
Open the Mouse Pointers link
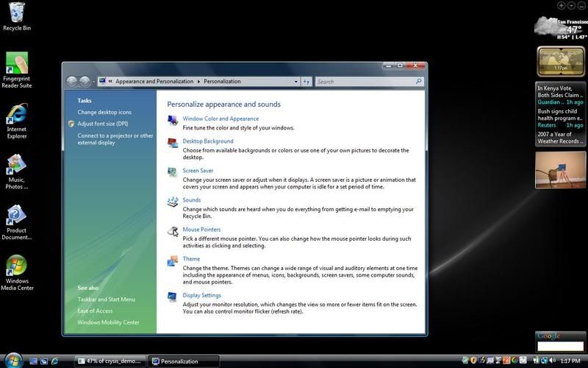pos(201,230)
